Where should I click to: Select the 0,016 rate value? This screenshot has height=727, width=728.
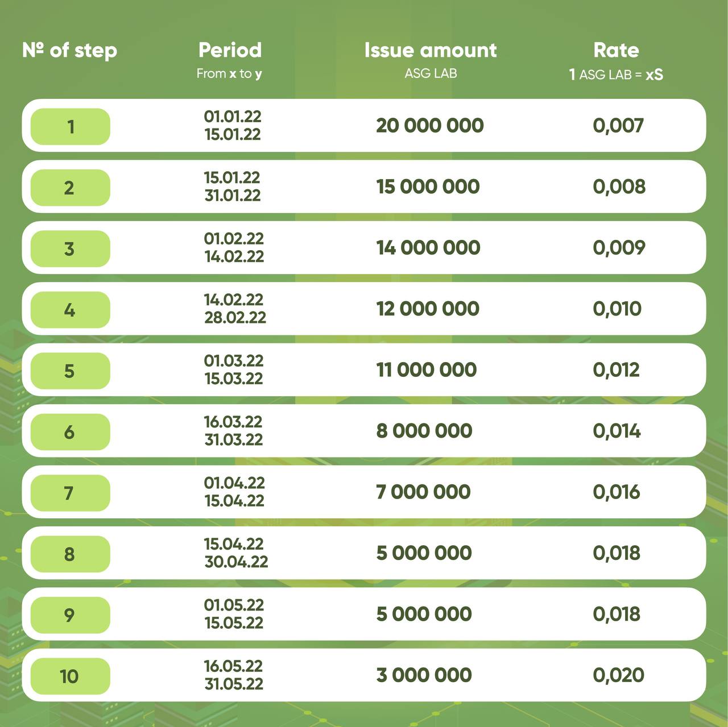(x=617, y=492)
